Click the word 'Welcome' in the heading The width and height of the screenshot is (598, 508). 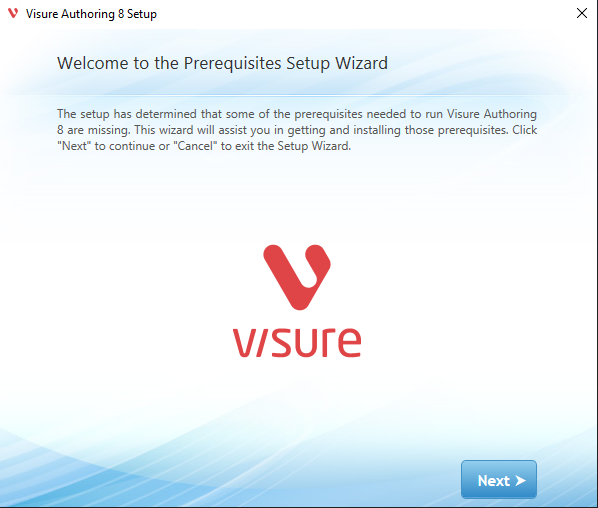pos(93,63)
